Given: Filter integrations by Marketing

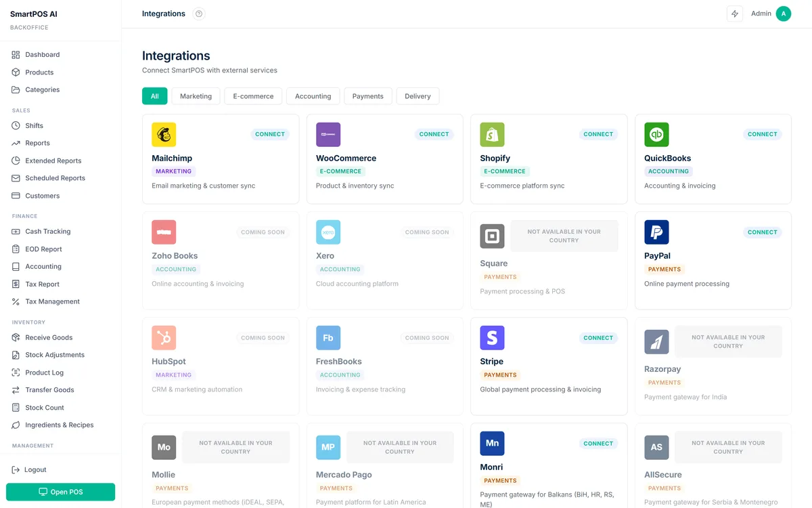Looking at the screenshot, I should point(196,96).
